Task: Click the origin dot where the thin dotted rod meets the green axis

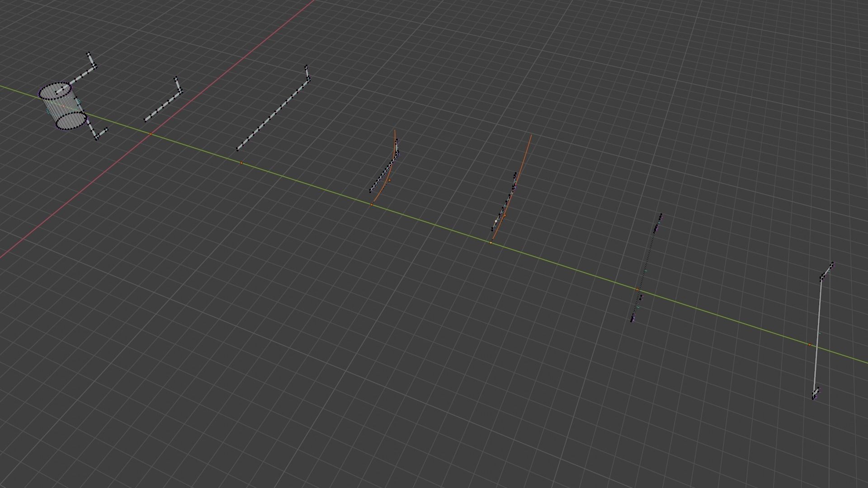Action: coord(637,290)
